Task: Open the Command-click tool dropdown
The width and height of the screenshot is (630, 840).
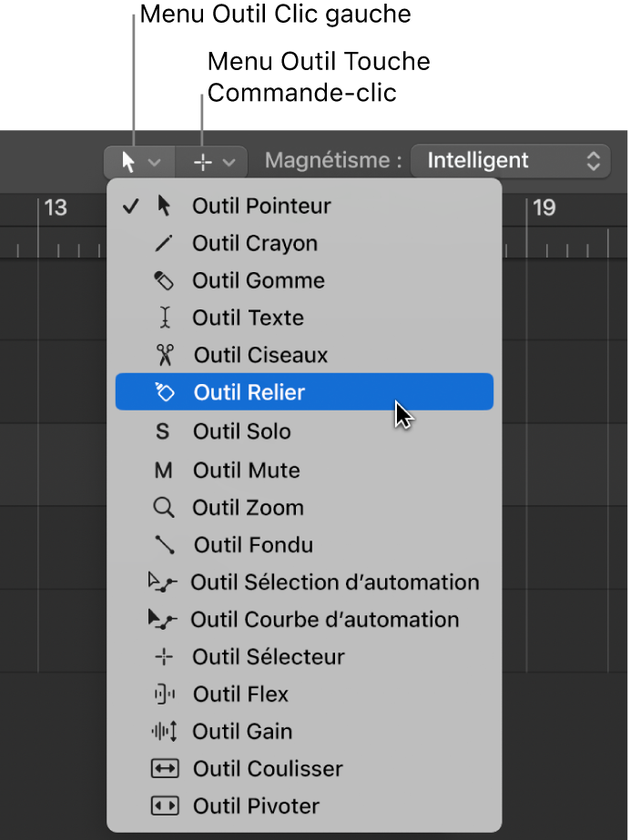Action: click(210, 161)
